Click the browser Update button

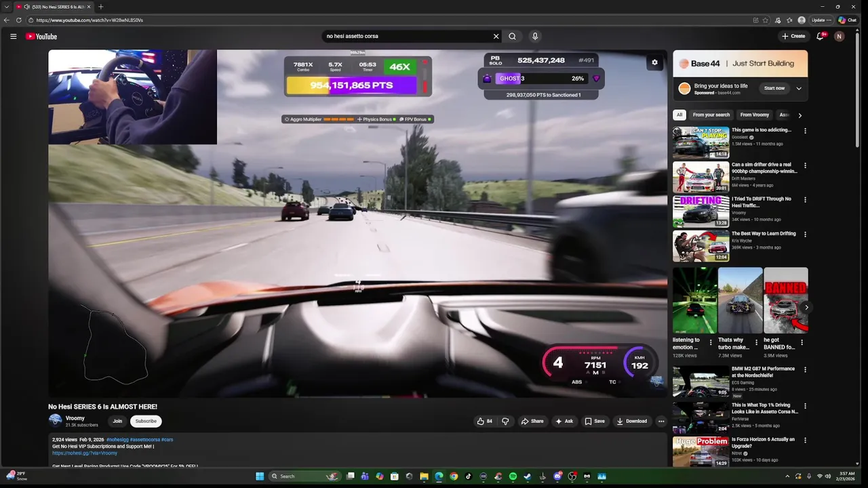pyautogui.click(x=821, y=20)
